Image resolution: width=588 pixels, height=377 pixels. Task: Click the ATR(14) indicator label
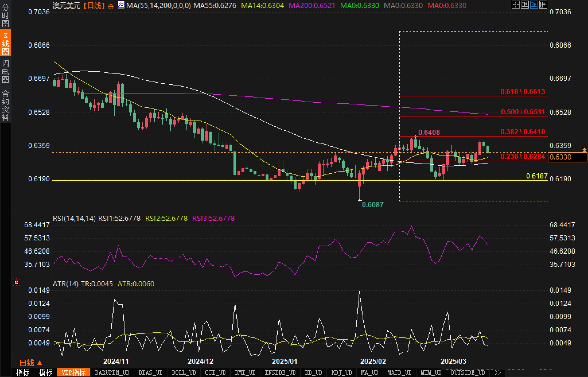66,284
